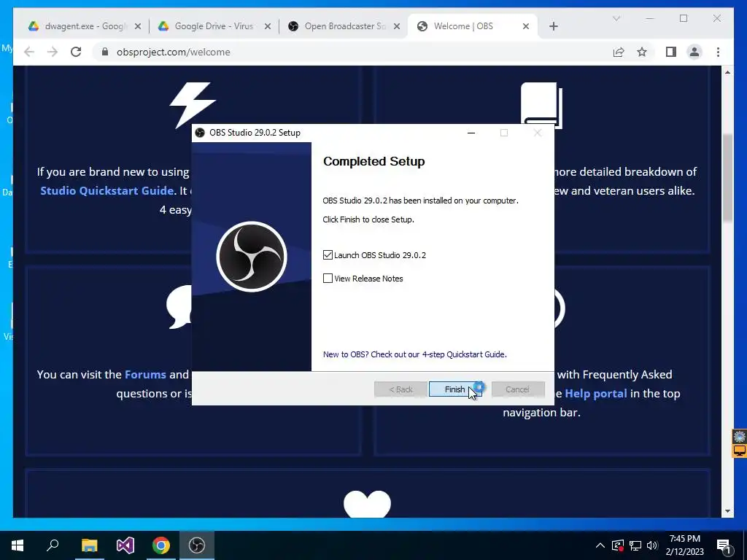Open Chrome tab search dropdown
747x560 pixels.
click(x=616, y=18)
